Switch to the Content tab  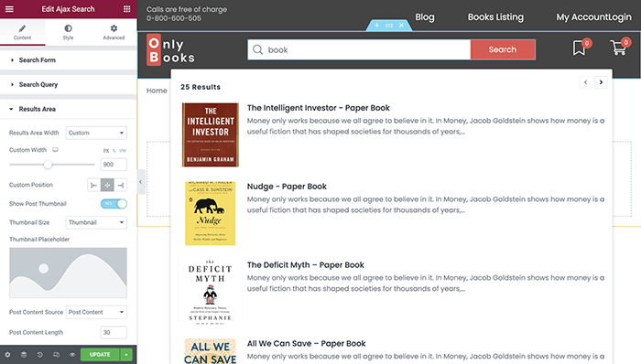[x=23, y=32]
